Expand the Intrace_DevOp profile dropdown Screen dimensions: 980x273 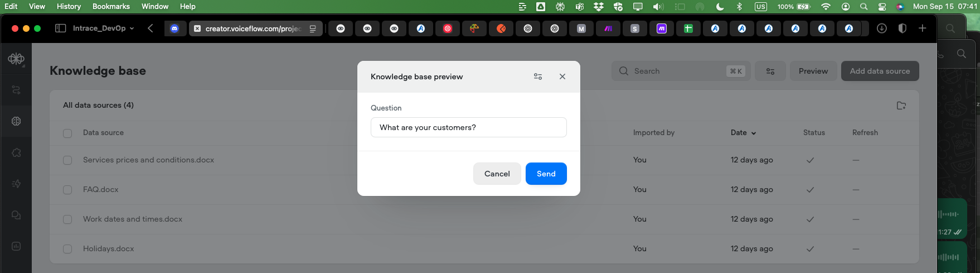103,28
